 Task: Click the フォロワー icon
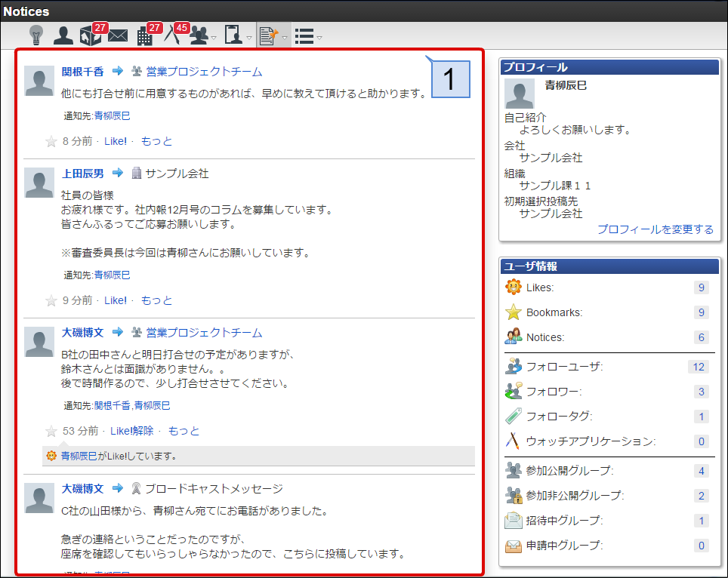pos(514,391)
